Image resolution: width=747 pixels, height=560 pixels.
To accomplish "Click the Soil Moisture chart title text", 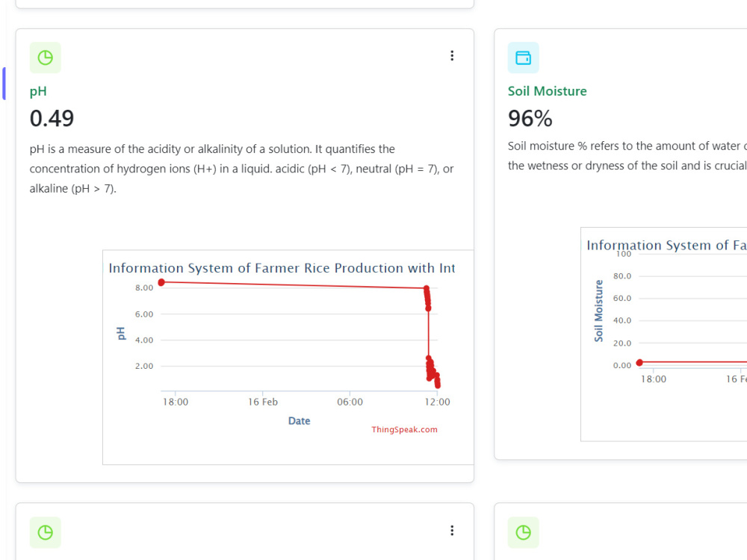I will (x=666, y=245).
